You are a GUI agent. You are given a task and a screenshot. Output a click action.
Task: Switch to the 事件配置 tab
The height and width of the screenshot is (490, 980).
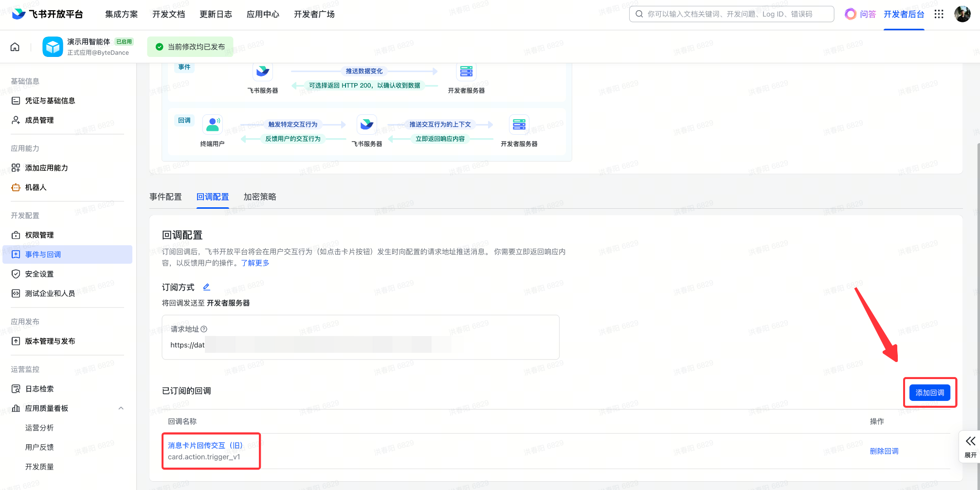(165, 197)
